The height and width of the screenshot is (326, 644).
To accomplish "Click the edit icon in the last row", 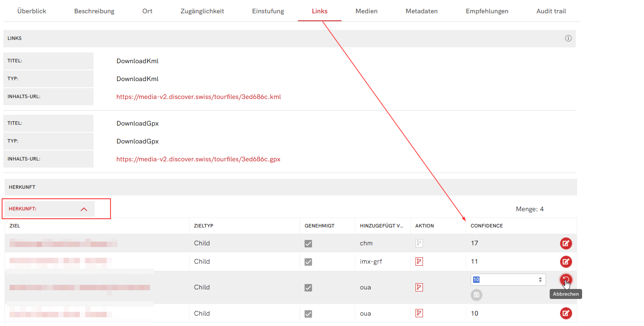I will point(565,313).
